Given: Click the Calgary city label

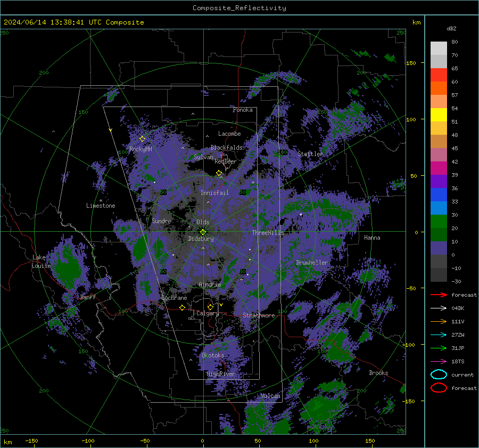Looking at the screenshot, I should 208,313.
